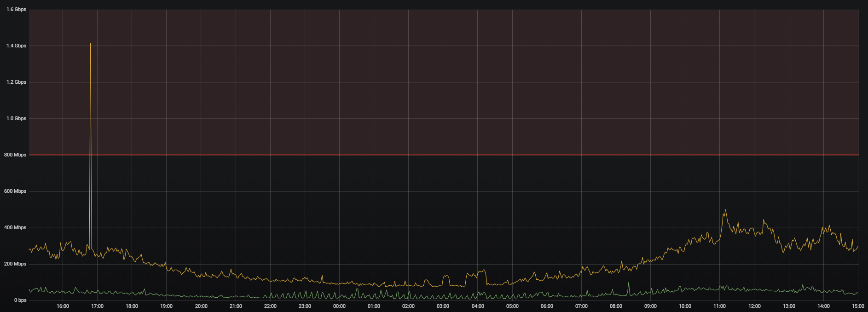Click the 1.0 Gbps y-axis label
Viewport: 868px width, 312px height.
coord(16,119)
